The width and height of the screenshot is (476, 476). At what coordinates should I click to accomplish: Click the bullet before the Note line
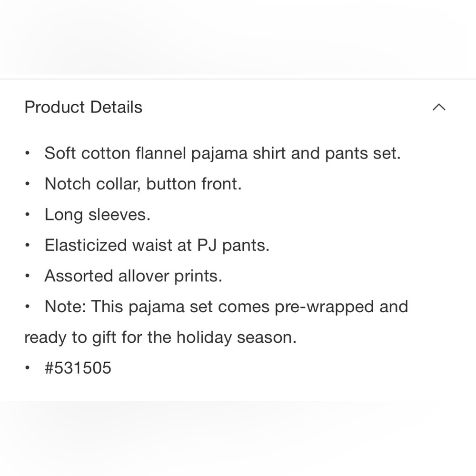28,307
